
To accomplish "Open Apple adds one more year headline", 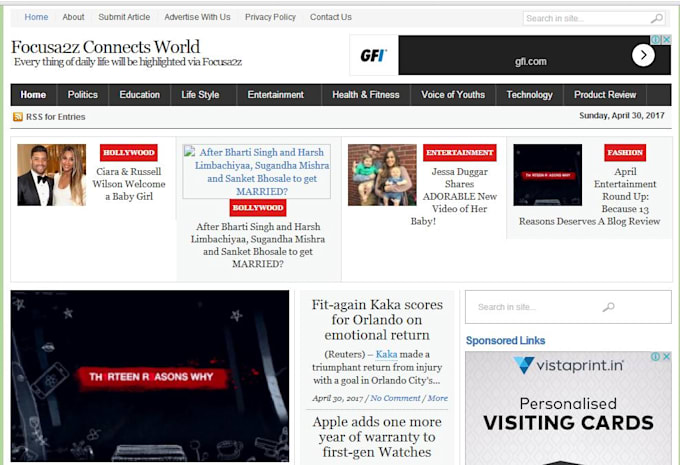I will (x=377, y=437).
